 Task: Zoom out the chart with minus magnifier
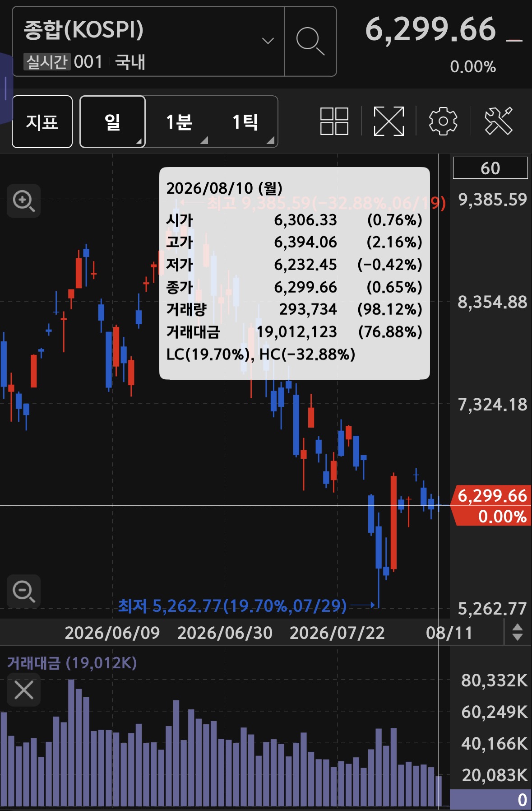click(x=24, y=592)
